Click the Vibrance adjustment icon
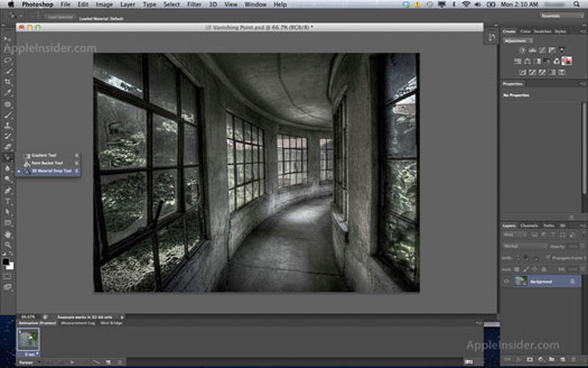 coord(562,50)
